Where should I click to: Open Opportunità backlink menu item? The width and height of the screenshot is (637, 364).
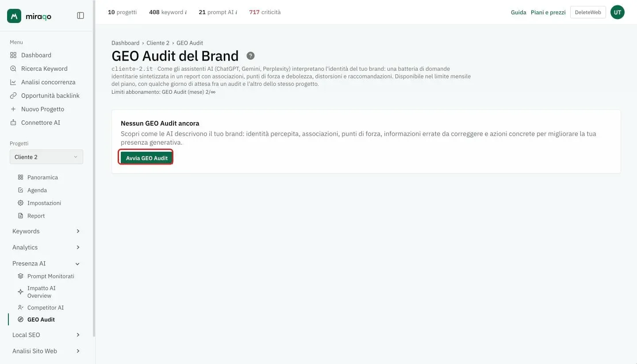coord(50,96)
